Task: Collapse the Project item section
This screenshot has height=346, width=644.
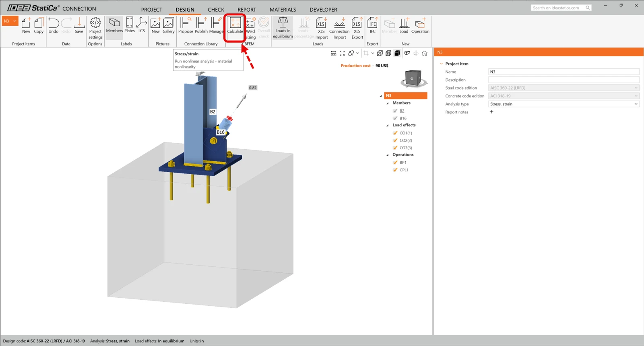Action: click(442, 64)
